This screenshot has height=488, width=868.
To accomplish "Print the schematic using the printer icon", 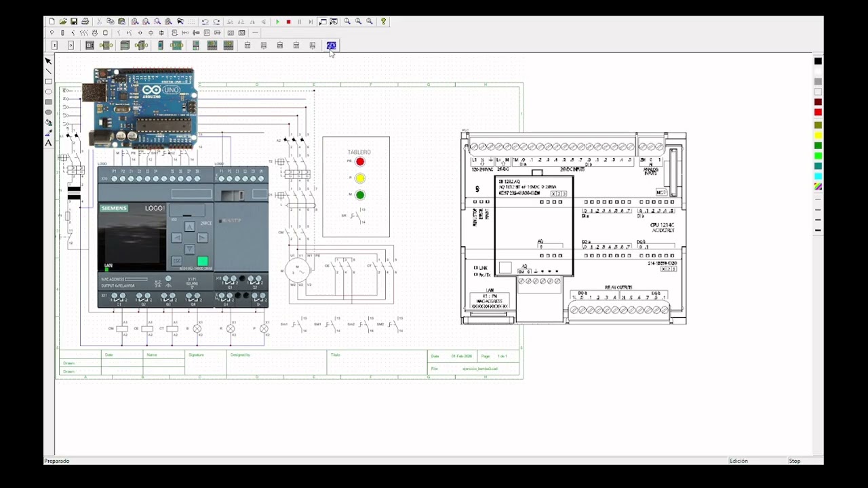I will (x=85, y=22).
